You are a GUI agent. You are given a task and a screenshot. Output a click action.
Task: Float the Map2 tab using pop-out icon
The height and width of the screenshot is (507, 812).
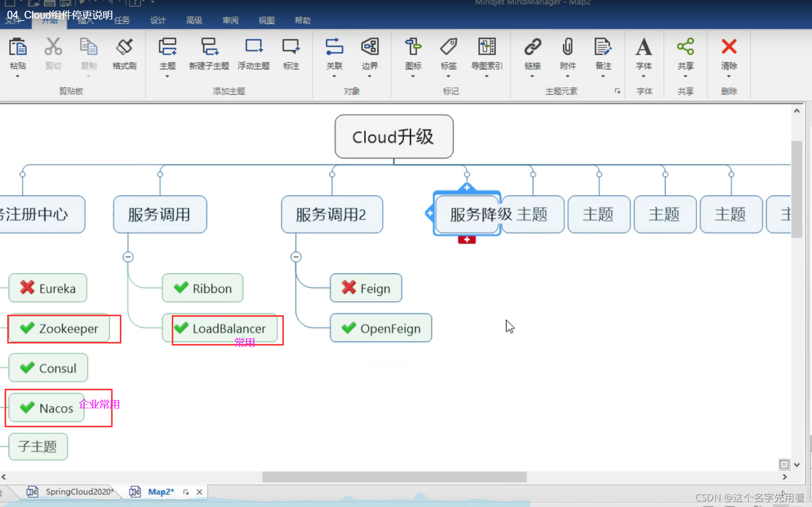click(x=186, y=492)
